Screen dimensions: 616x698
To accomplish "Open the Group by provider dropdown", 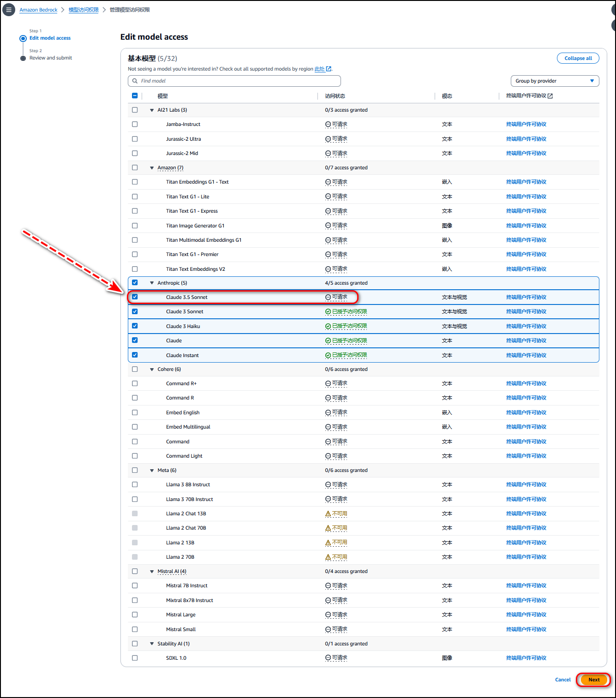I will pyautogui.click(x=555, y=81).
